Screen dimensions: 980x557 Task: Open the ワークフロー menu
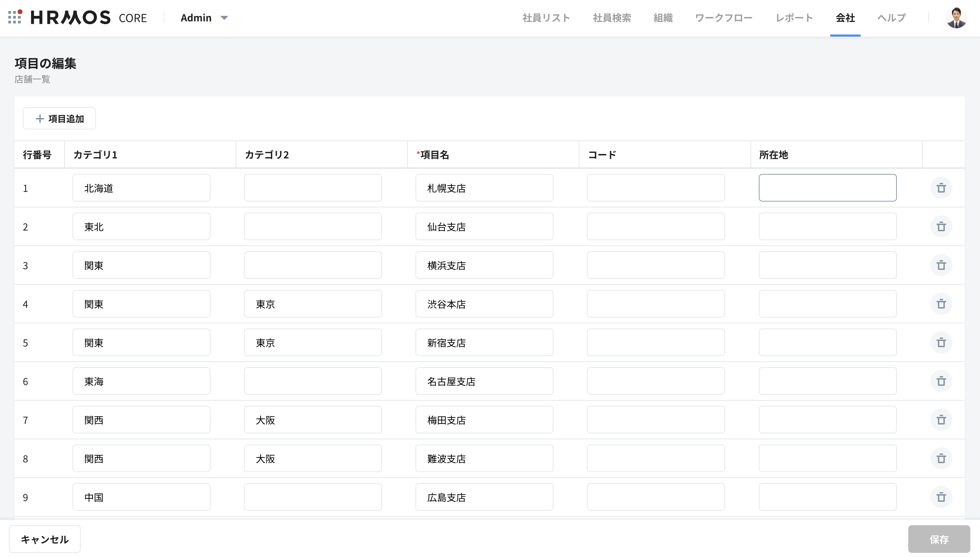pos(723,18)
